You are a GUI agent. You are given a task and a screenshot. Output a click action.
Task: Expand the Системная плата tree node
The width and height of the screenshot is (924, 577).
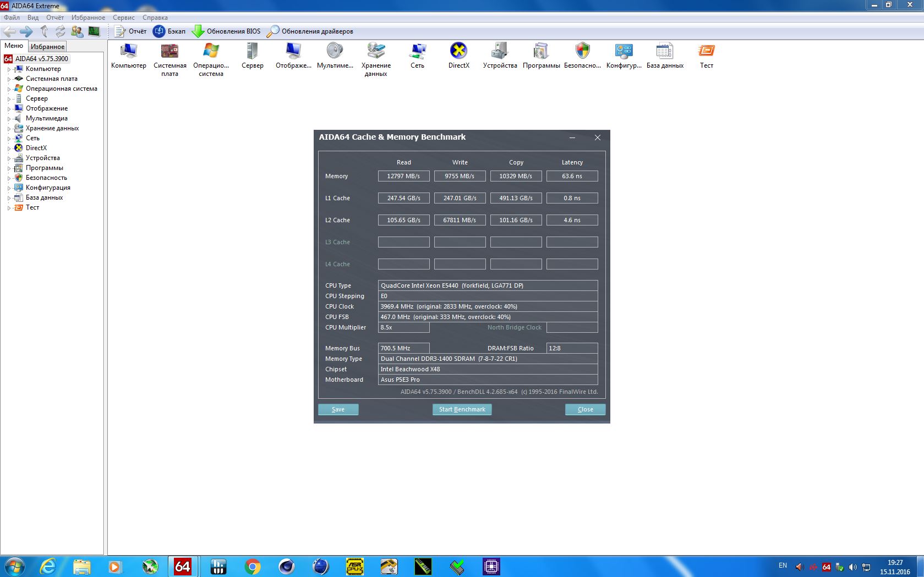pyautogui.click(x=9, y=79)
